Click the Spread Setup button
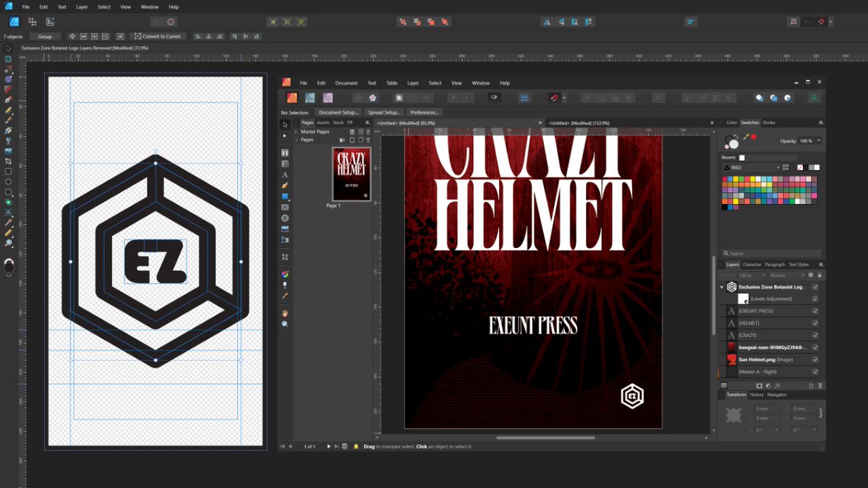The width and height of the screenshot is (868, 488). click(383, 113)
